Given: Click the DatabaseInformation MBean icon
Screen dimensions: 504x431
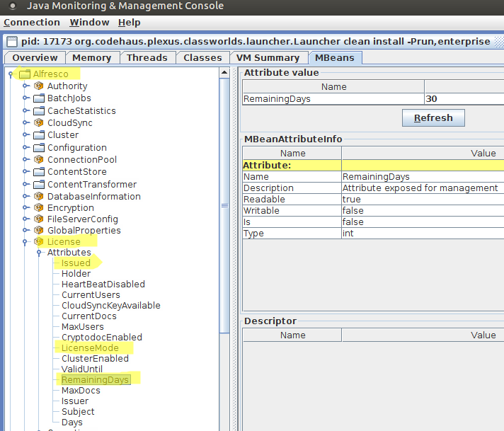Looking at the screenshot, I should 38,196.
